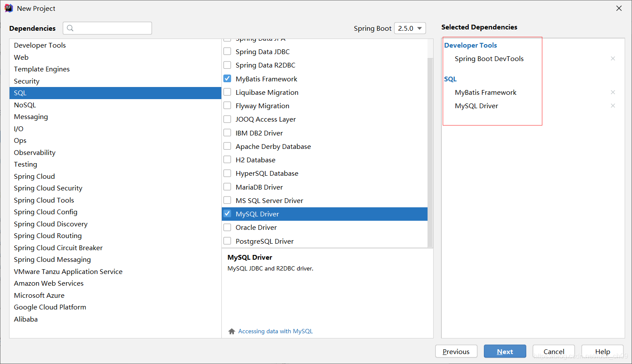Open the Spring Boot version dropdown
Screen dimensions: 632x364
tap(410, 28)
